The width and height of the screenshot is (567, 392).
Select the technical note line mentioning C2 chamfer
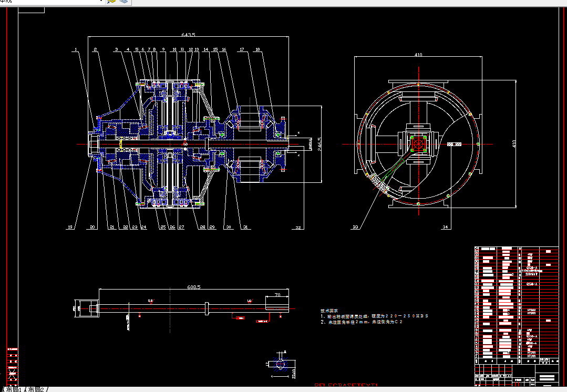click(361, 322)
